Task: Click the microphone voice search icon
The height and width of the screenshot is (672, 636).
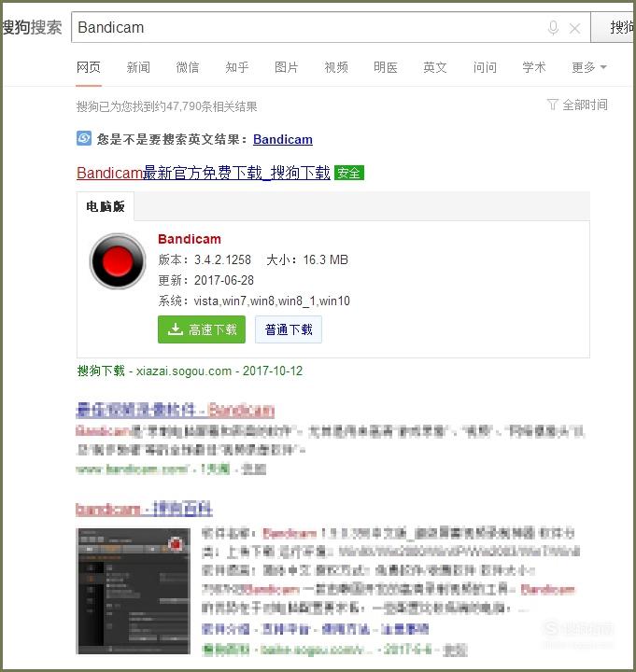Action: pos(553,28)
